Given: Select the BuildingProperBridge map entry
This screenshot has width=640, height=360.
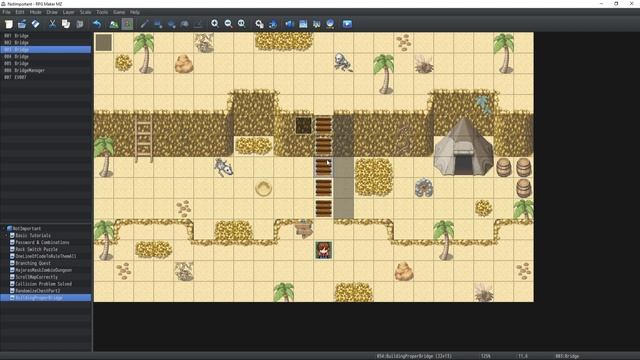Looking at the screenshot, I should pyautogui.click(x=46, y=298).
